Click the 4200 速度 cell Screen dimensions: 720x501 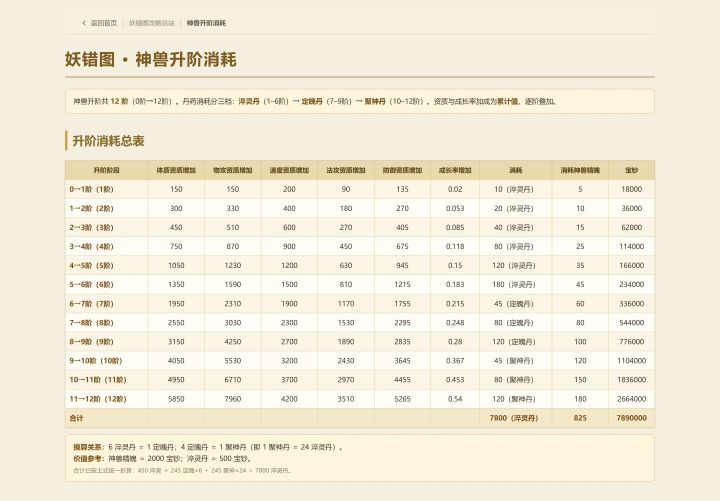click(x=289, y=399)
